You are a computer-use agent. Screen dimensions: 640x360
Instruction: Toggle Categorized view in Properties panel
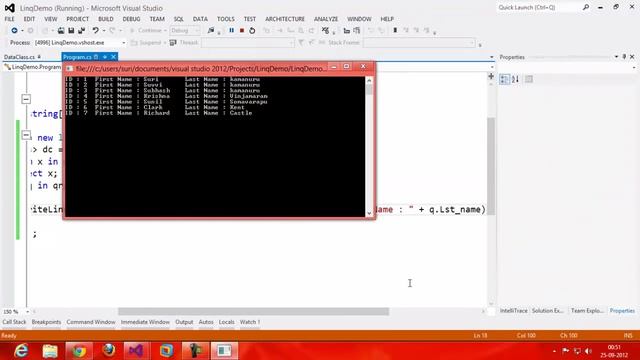pyautogui.click(x=505, y=79)
